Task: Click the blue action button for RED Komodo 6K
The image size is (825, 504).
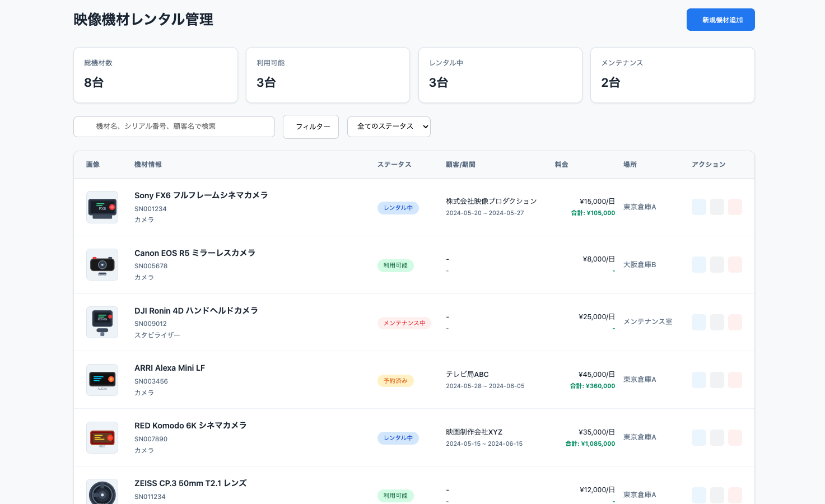Action: click(x=699, y=437)
